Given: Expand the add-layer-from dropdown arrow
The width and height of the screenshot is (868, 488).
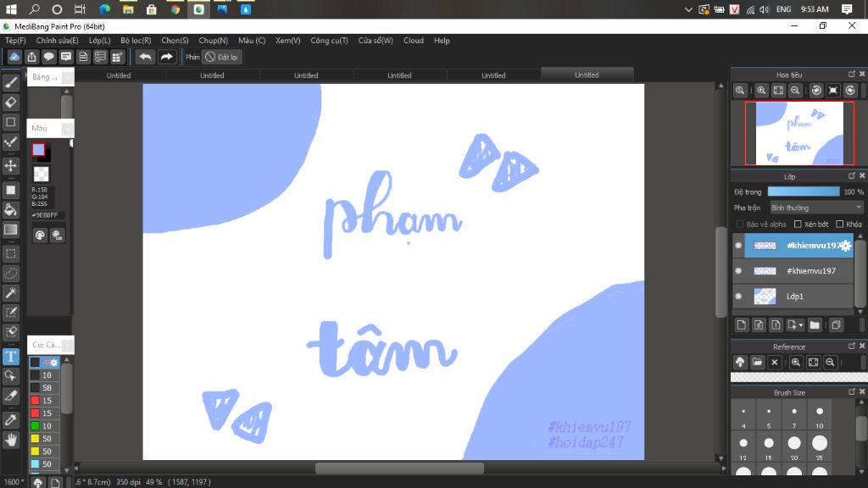Looking at the screenshot, I should [801, 325].
